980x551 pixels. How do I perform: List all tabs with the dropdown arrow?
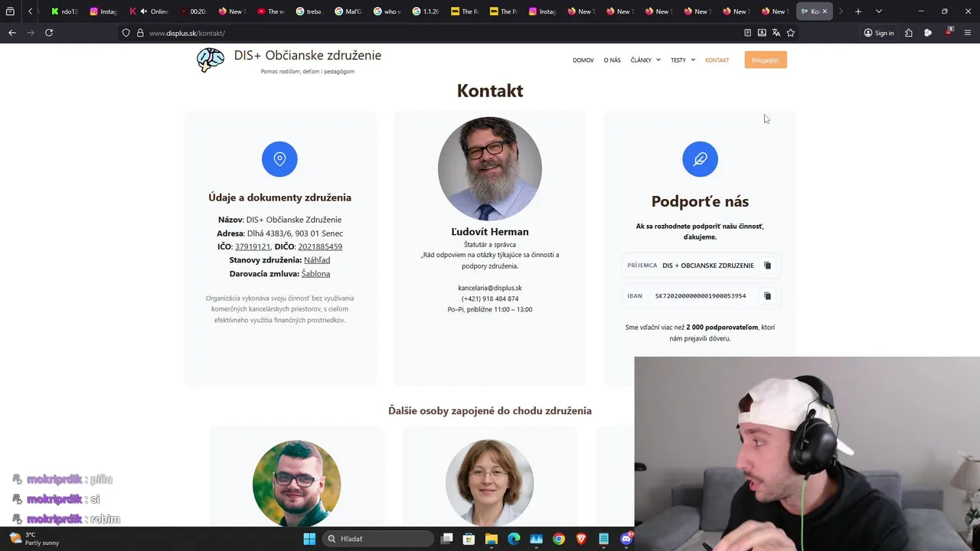878,11
